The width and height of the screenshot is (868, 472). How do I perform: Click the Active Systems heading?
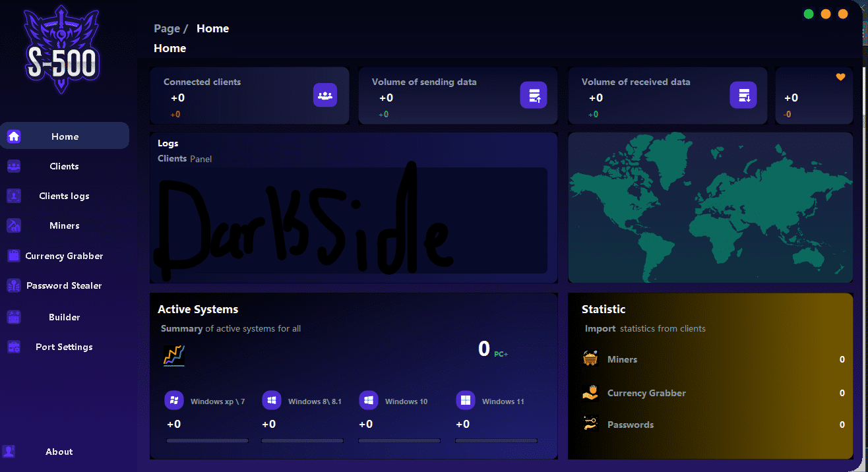198,309
